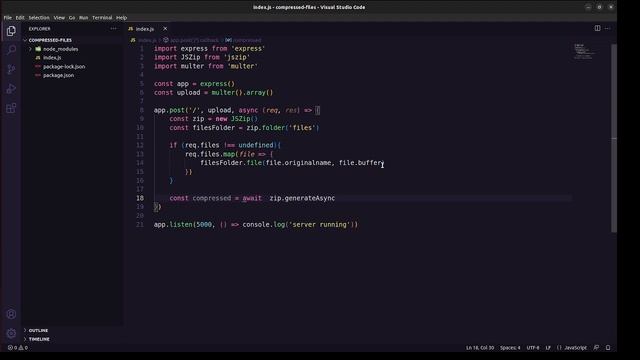Collapse the COMPRESSED-FILES folder section
The width and height of the screenshot is (640, 360).
pyautogui.click(x=50, y=40)
